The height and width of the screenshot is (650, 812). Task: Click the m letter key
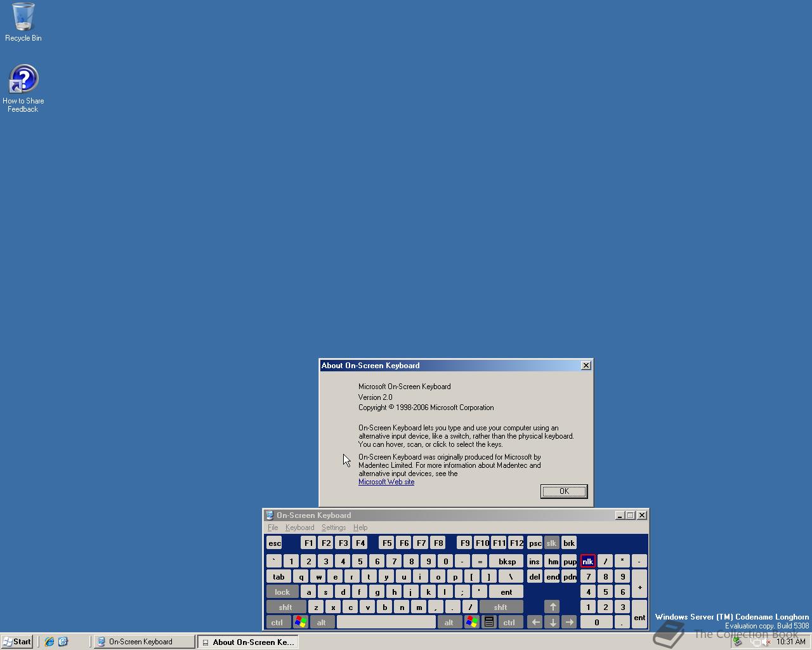[x=419, y=607]
